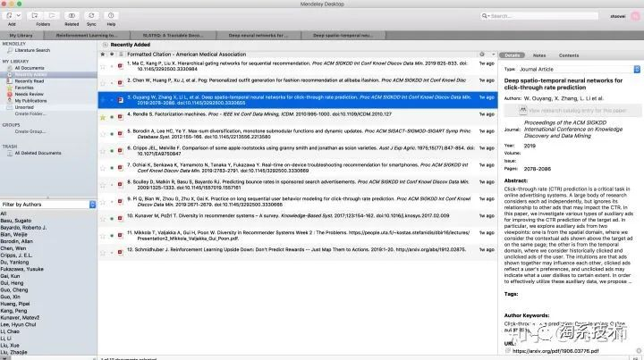
Task: Select All in the authors filter list
Action: click(x=4, y=213)
